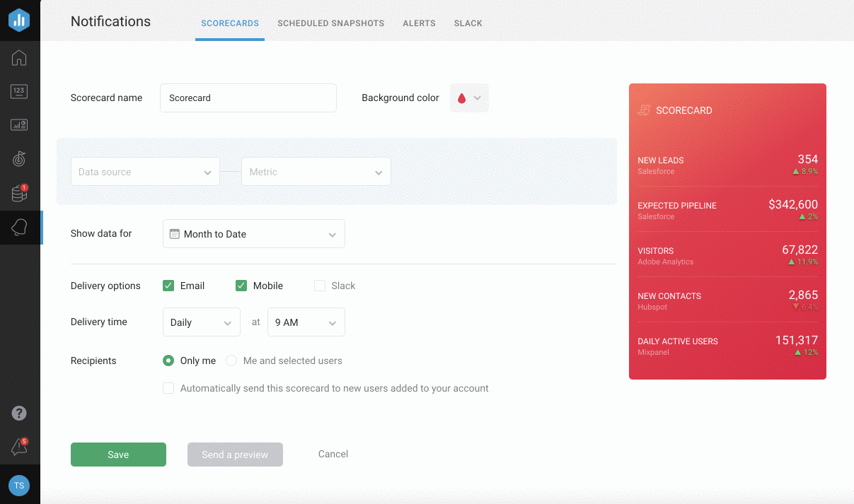Screen dimensions: 854x504
Task: Switch to the Slack tab
Action: click(x=468, y=23)
